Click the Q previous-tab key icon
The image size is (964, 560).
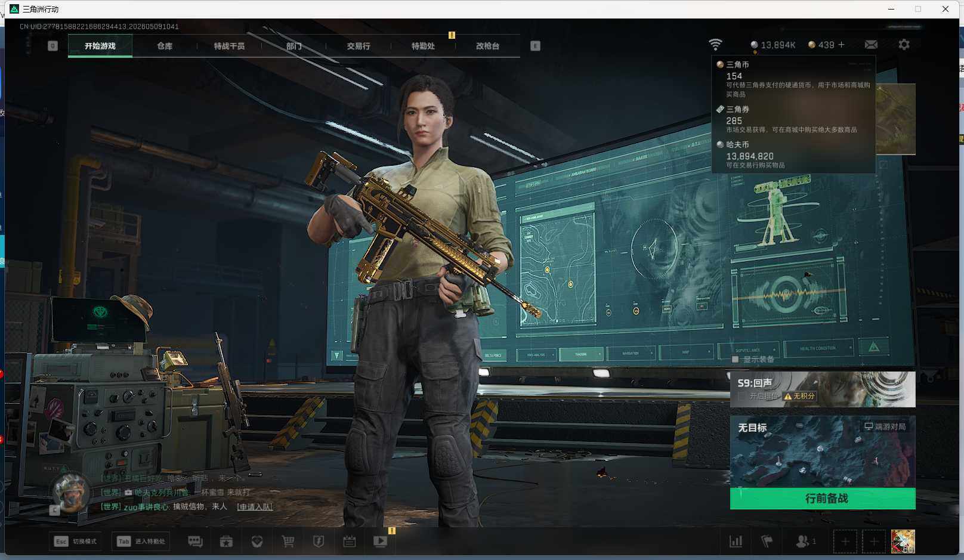click(52, 46)
